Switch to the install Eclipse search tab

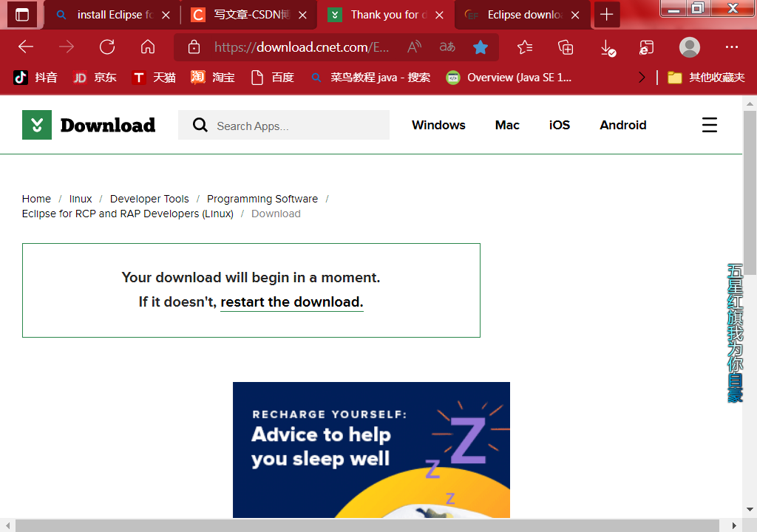tap(112, 15)
